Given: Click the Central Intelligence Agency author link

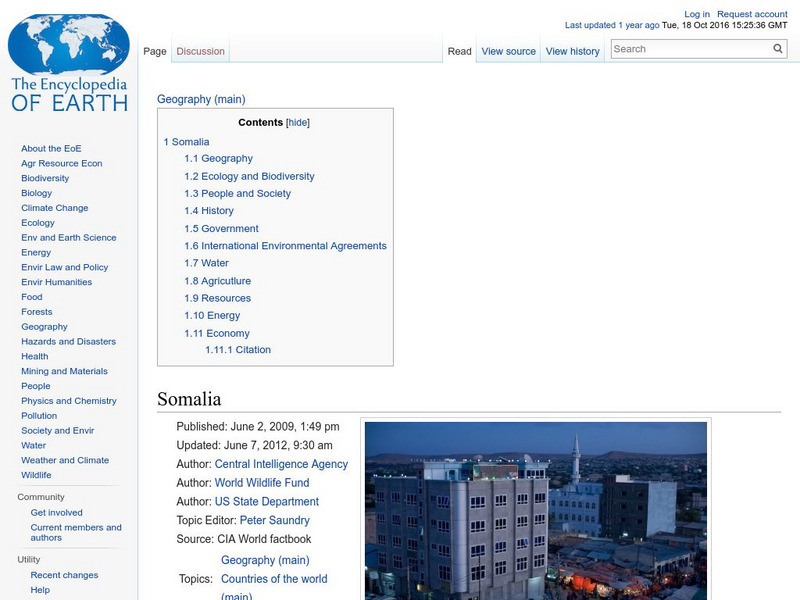Looking at the screenshot, I should click(280, 464).
